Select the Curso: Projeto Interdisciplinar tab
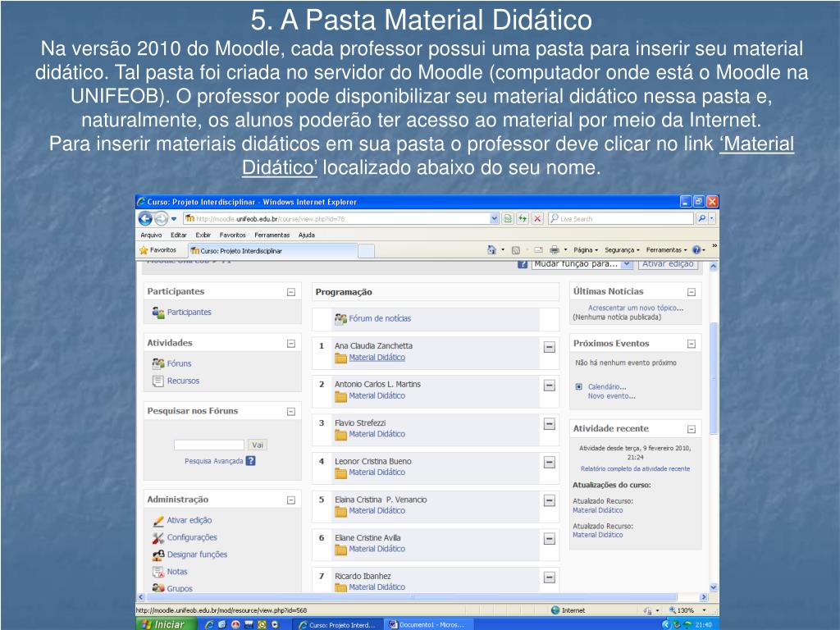Viewport: 840px width, 630px height. tap(272, 251)
